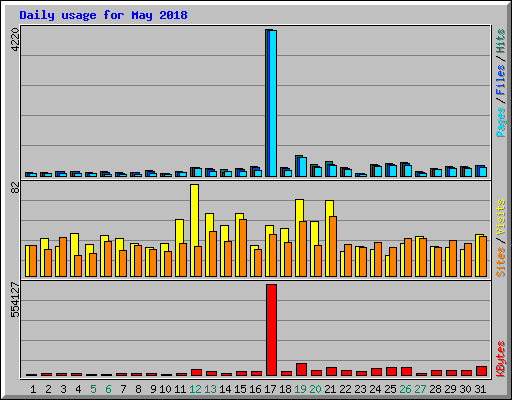
Task: Select the red KBytes bar for day 19
Action: [301, 370]
